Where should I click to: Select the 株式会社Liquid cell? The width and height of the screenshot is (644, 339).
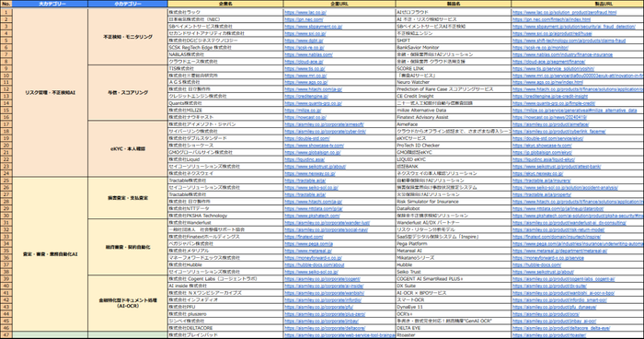click(x=225, y=159)
